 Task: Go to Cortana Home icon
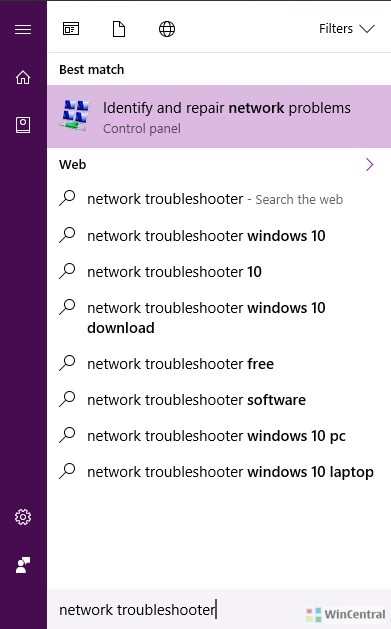point(23,77)
